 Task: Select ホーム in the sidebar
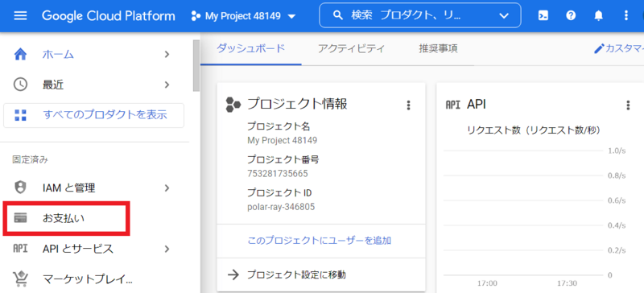point(58,54)
